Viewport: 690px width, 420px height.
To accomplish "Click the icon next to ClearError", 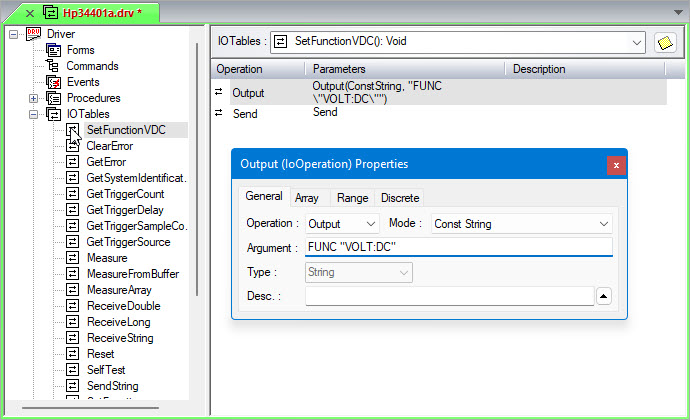I will pyautogui.click(x=73, y=146).
